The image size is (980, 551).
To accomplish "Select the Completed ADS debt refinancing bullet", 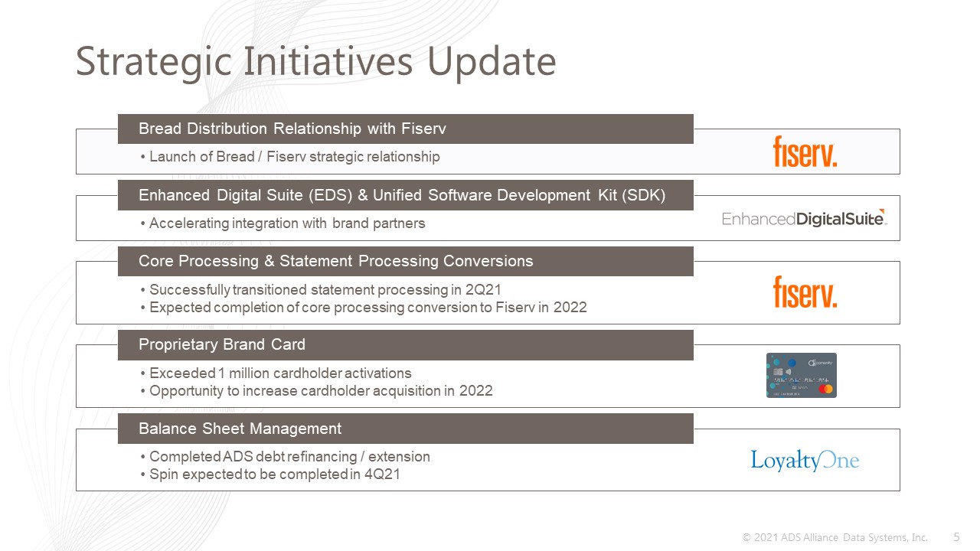I will coord(285,457).
